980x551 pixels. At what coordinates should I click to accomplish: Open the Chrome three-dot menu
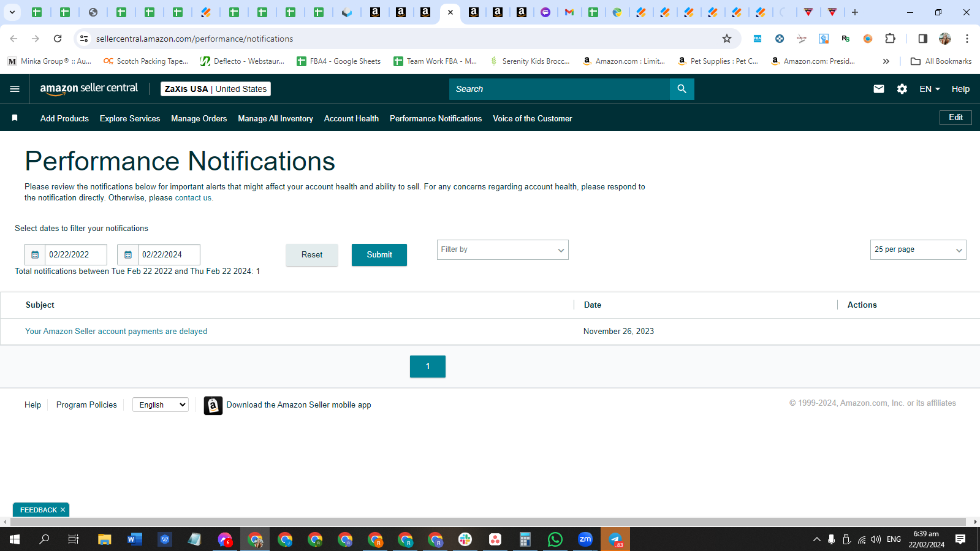[967, 39]
